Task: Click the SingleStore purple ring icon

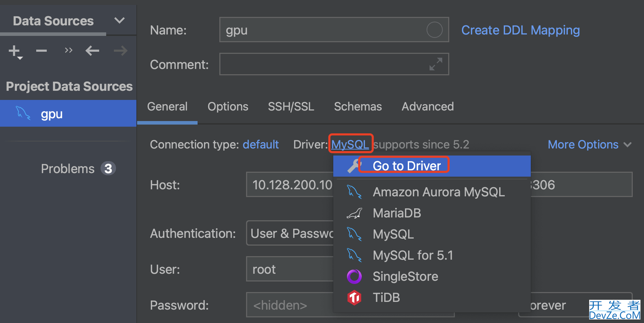Action: click(x=354, y=277)
